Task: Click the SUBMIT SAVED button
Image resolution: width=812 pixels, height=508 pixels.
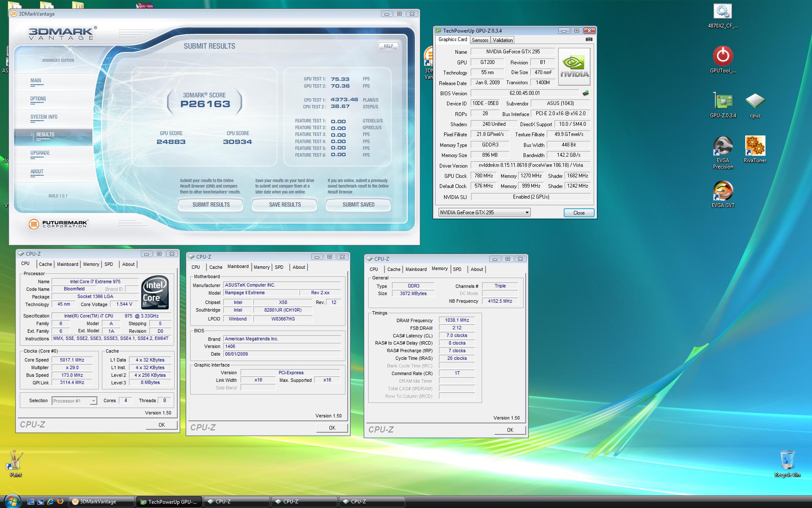Action: (358, 205)
